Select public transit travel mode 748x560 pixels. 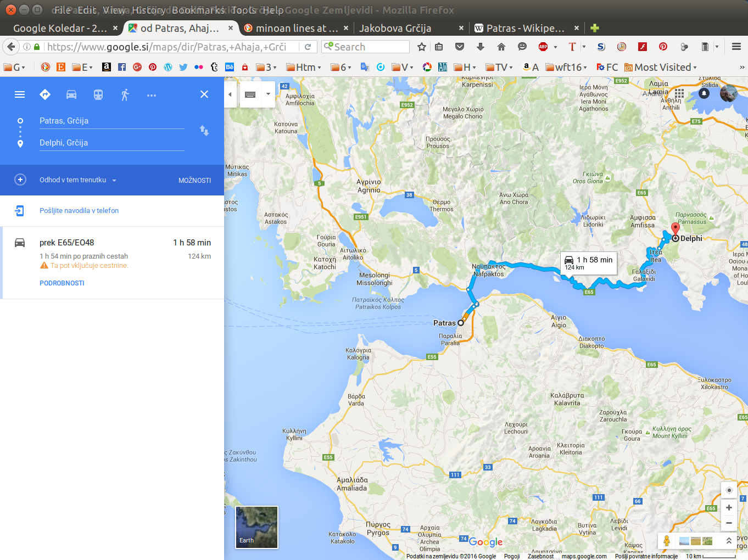point(98,94)
